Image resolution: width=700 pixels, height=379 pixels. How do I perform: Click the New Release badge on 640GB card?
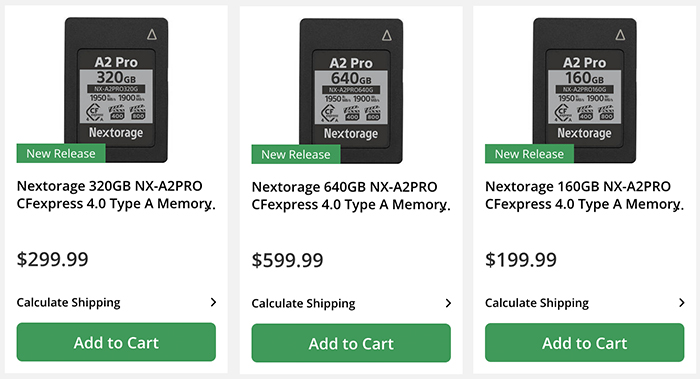pos(296,154)
